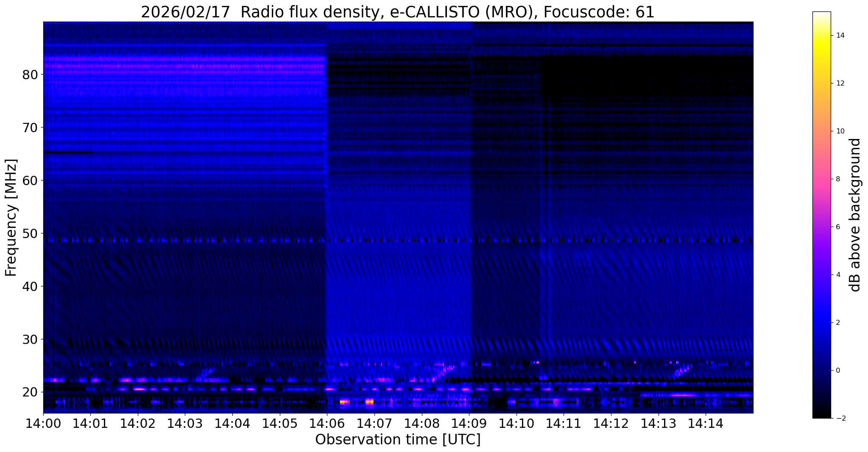
Task: Click the colorbar tick label 12
Action: (x=840, y=83)
